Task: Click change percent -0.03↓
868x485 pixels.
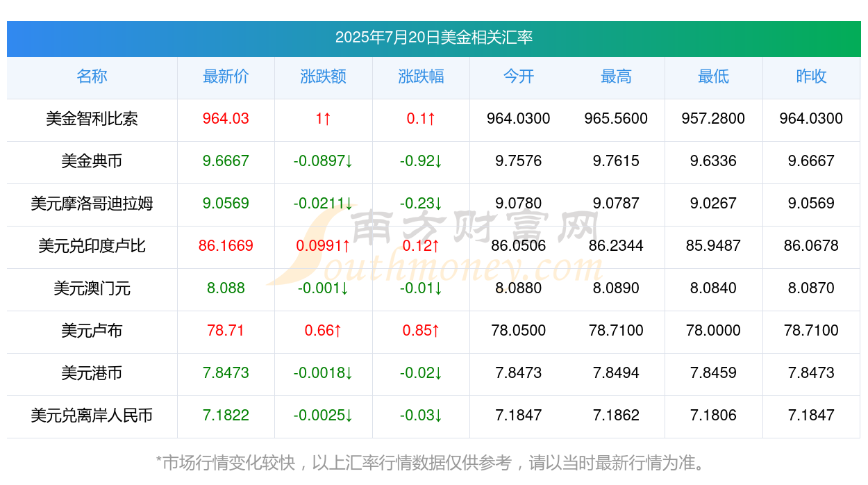Action: coord(421,416)
